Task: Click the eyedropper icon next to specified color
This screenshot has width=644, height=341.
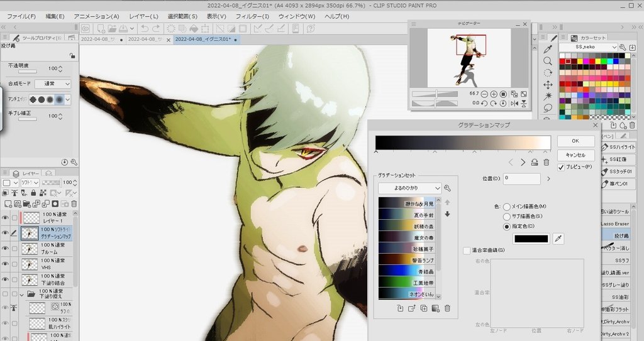Action: [x=558, y=239]
